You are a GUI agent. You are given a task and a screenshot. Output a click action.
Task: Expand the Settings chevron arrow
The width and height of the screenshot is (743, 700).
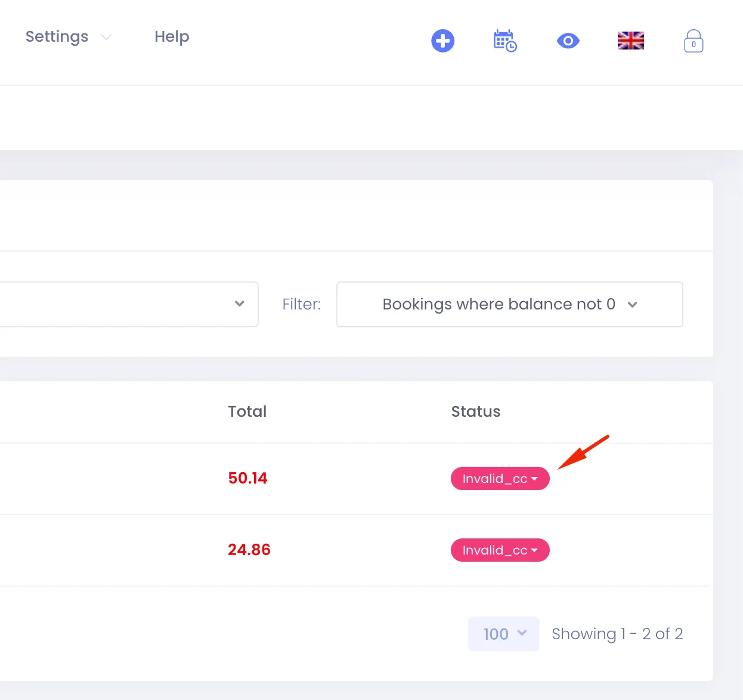[x=106, y=38]
